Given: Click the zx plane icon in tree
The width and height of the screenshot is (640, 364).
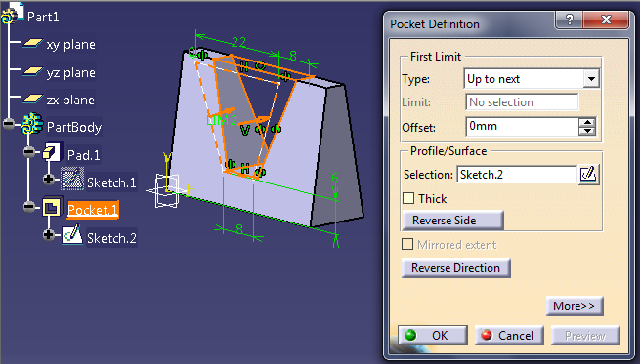Looking at the screenshot, I should 32,99.
